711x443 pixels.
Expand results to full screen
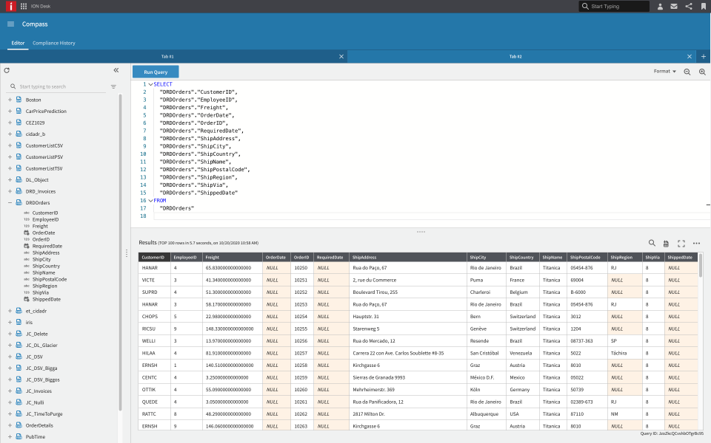tap(681, 243)
